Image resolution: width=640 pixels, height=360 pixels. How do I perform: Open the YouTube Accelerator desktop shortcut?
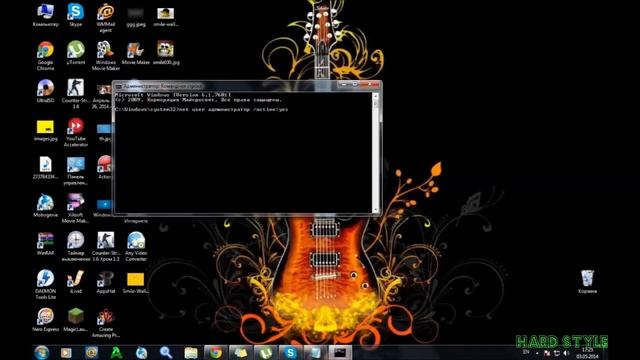(76, 132)
